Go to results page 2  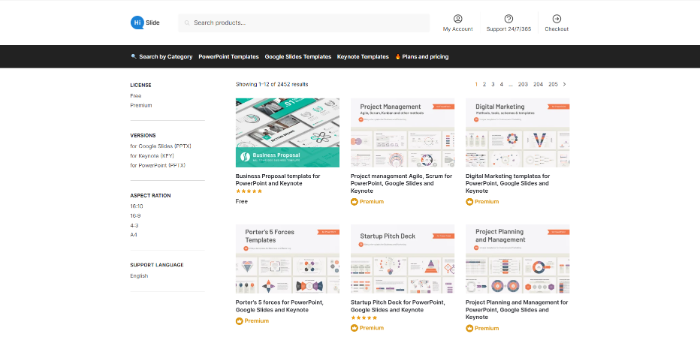484,84
